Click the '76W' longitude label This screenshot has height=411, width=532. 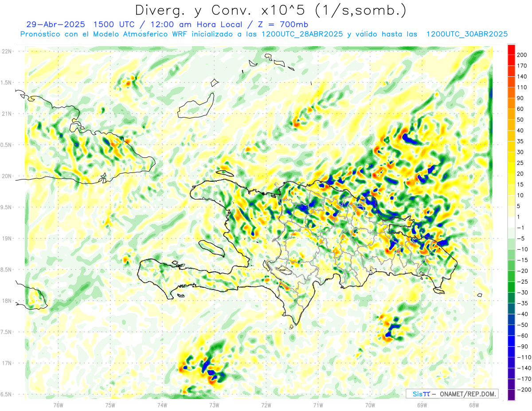[58, 404]
